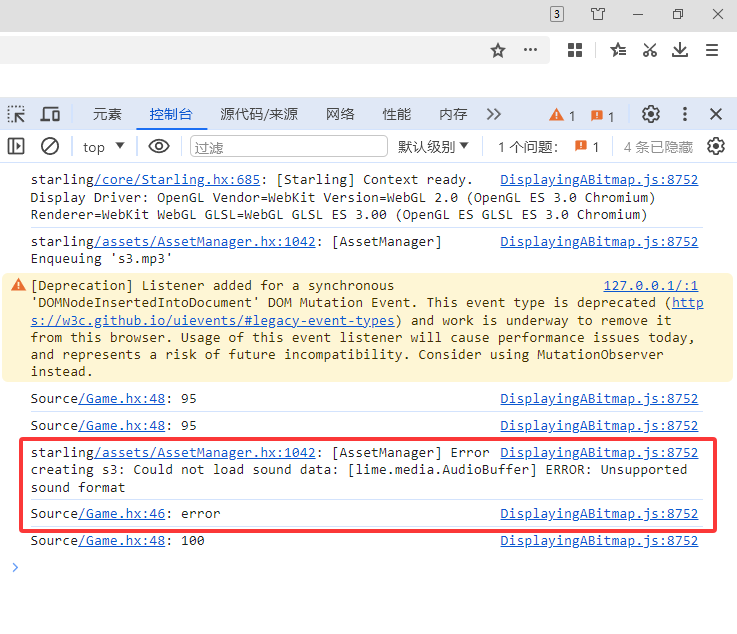Open the DevTools settings gear
Image resolution: width=737 pixels, height=634 pixels.
tap(651, 114)
